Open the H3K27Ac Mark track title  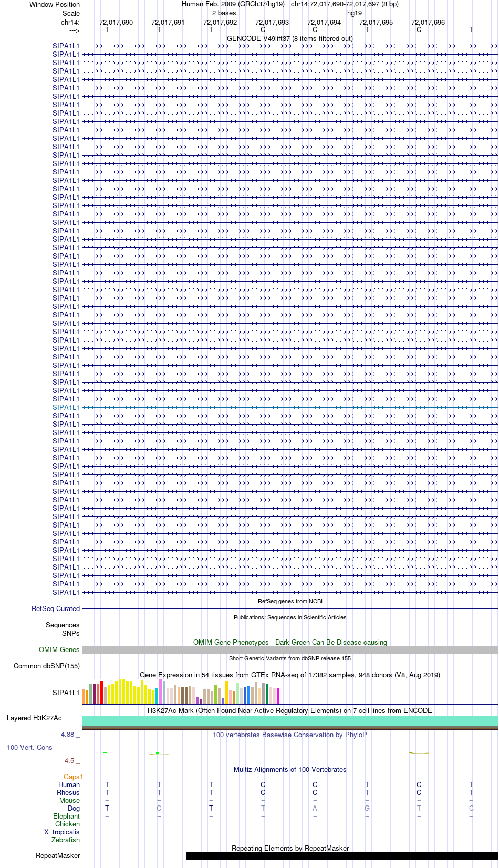click(290, 710)
